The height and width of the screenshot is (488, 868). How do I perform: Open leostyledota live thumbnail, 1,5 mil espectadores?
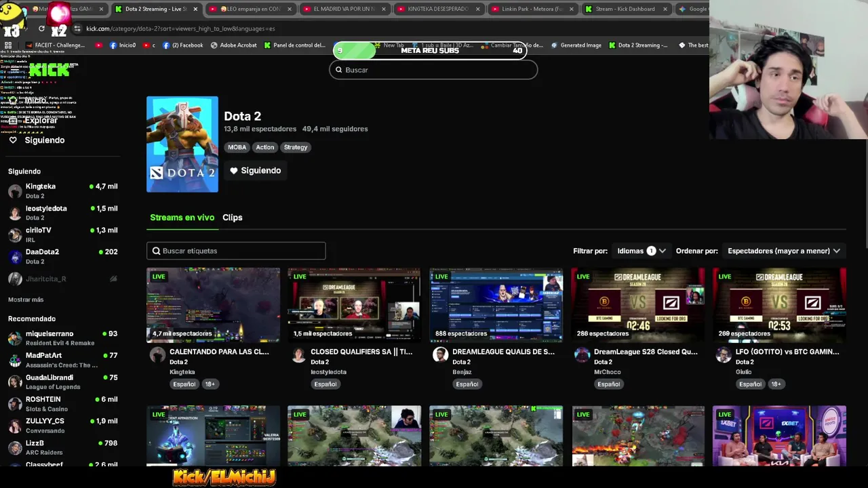tap(354, 305)
